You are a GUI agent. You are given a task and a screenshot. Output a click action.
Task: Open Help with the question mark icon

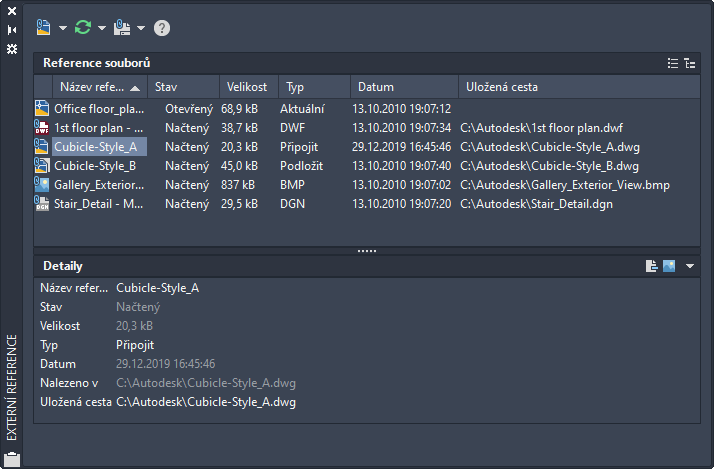[x=162, y=28]
